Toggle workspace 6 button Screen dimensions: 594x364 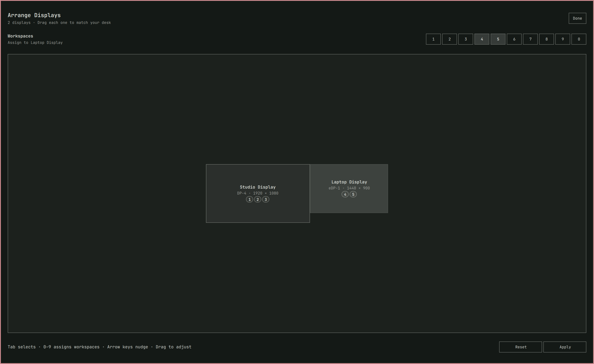(x=514, y=39)
